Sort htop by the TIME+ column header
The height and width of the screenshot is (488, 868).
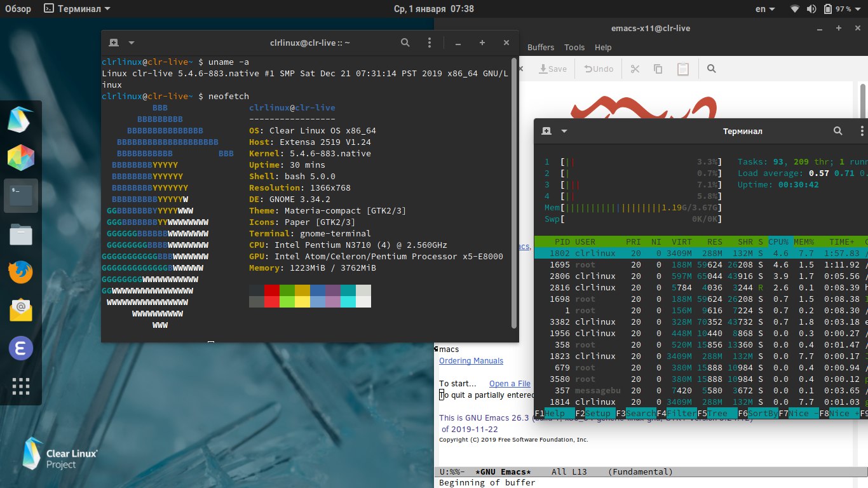pos(842,242)
